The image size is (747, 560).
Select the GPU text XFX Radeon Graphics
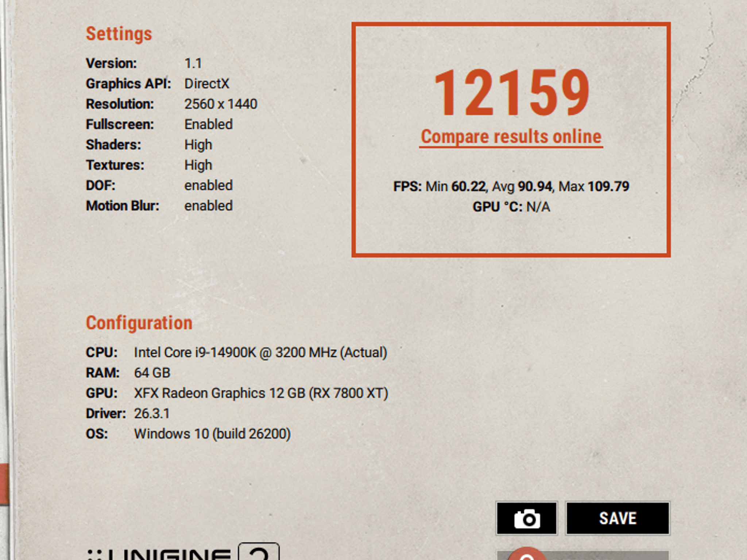[x=200, y=393]
